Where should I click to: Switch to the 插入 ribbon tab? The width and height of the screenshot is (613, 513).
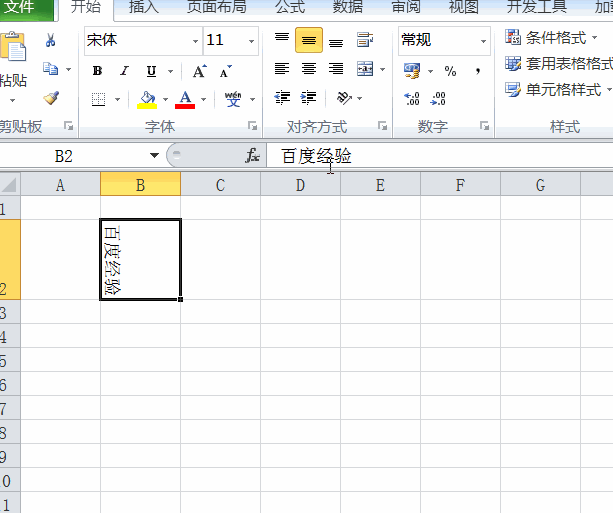point(143,7)
